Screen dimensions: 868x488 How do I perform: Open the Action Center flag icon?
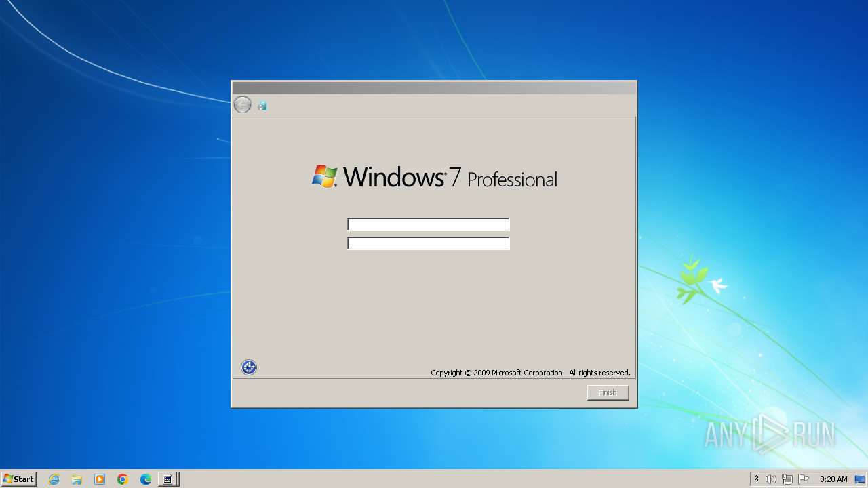pyautogui.click(x=804, y=479)
